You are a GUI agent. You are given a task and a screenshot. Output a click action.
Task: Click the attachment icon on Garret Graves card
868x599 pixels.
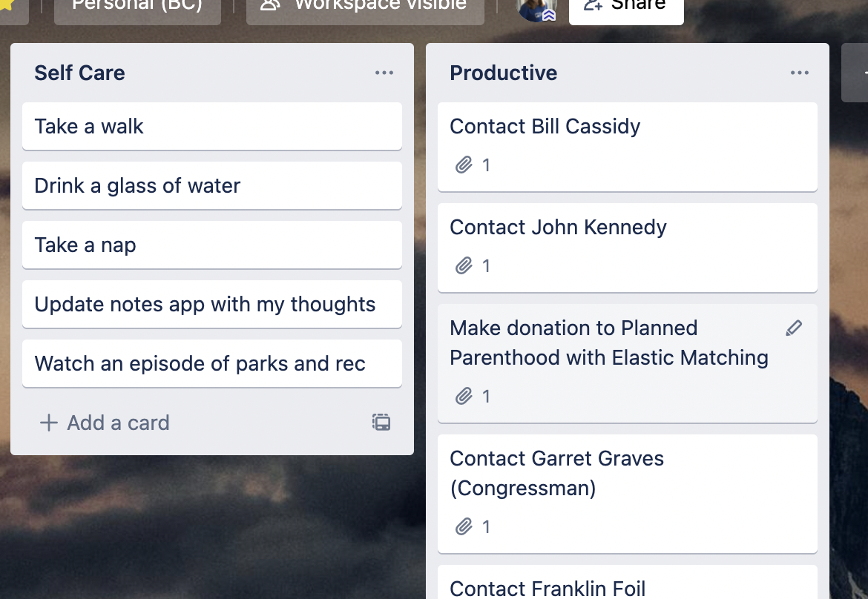coord(464,527)
